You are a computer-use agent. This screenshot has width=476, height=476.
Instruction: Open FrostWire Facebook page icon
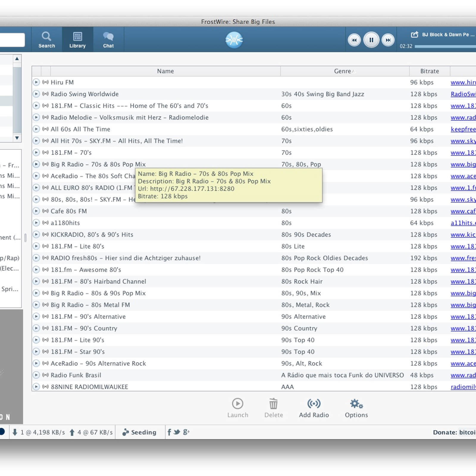[x=169, y=432]
